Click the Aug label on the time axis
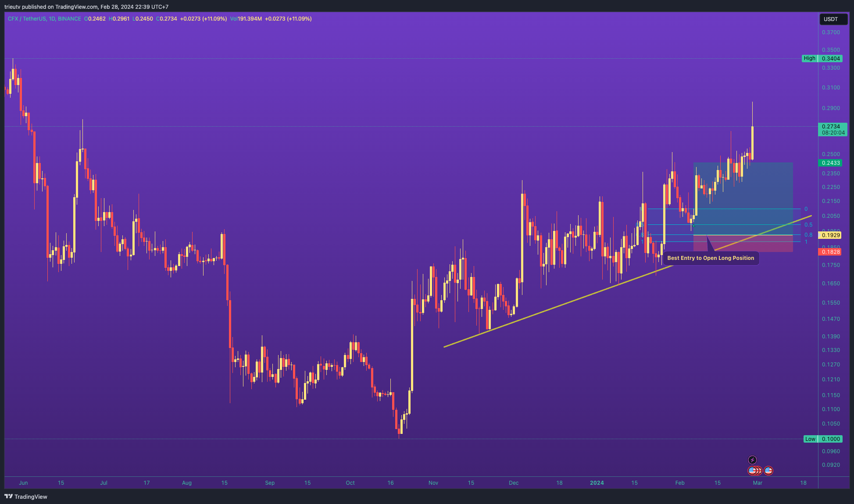Viewport: 854px width, 504px height. click(187, 483)
